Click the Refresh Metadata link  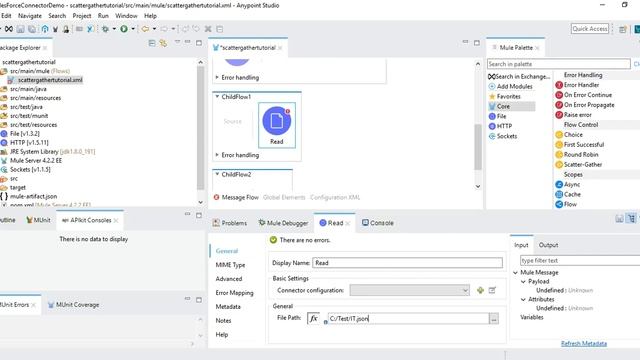coord(584,344)
